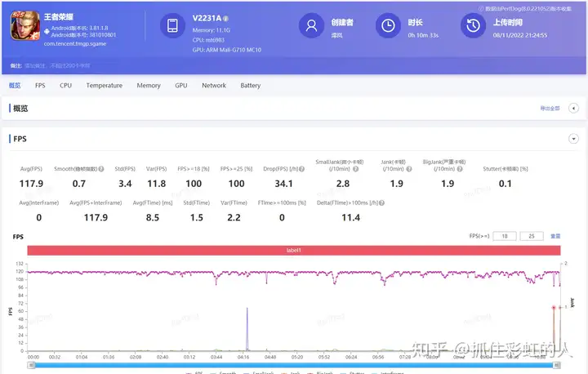Click the FPS threshold field showing 18
This screenshot has height=374, width=588.
tap(505, 236)
